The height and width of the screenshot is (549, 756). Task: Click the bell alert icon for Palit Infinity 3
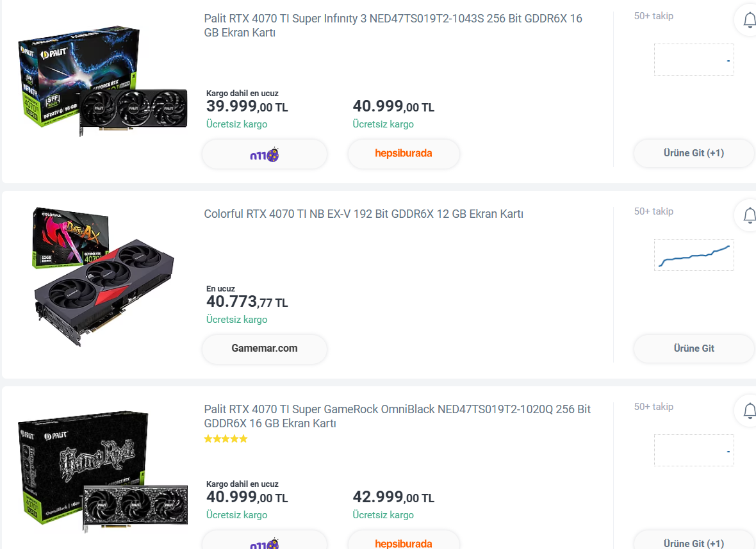748,20
